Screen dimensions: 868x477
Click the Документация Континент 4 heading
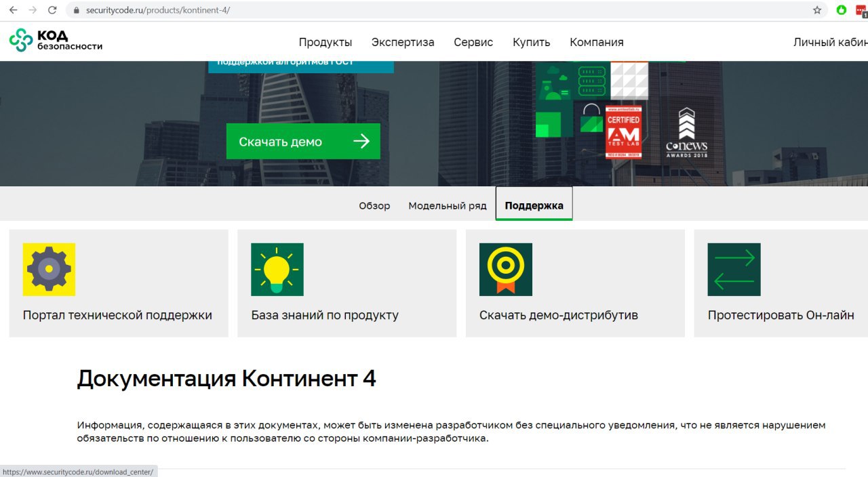(x=226, y=378)
